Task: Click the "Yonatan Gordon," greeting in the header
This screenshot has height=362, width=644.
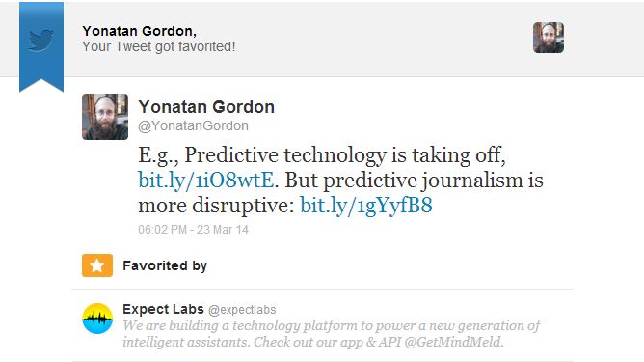Action: click(x=139, y=31)
